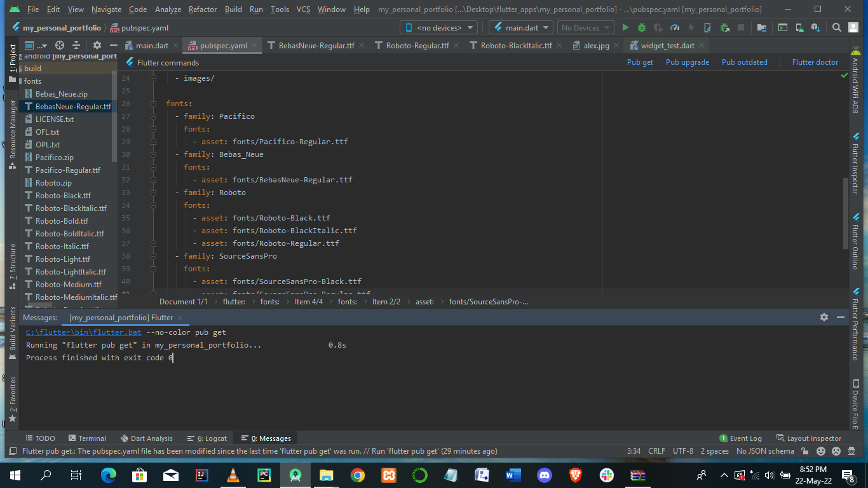This screenshot has width=868, height=488.
Task: Toggle tool window buttons in bottom-left corner
Action: click(12, 451)
